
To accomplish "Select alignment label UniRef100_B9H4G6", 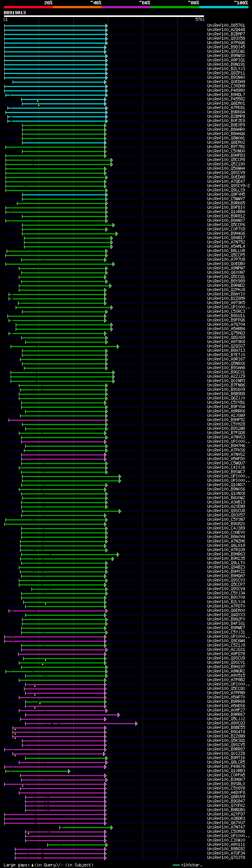I will point(226,233).
